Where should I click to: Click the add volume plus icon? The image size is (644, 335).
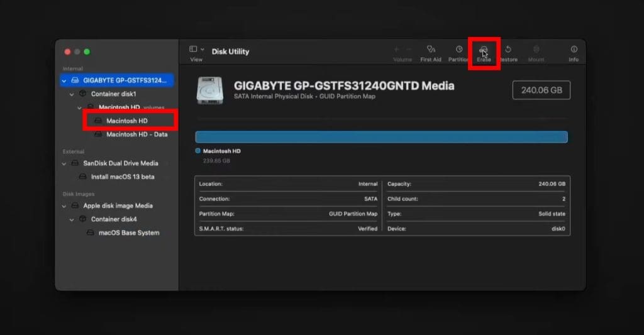click(396, 50)
